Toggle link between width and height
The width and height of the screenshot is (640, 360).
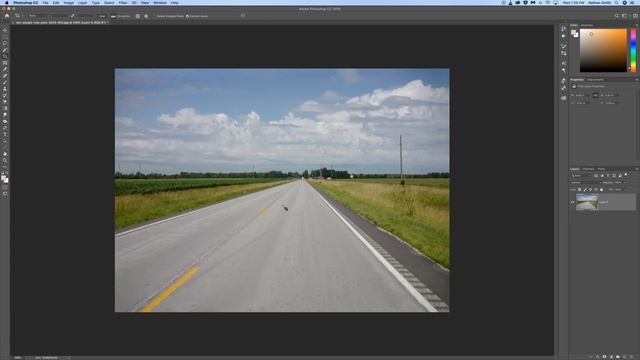click(x=596, y=96)
